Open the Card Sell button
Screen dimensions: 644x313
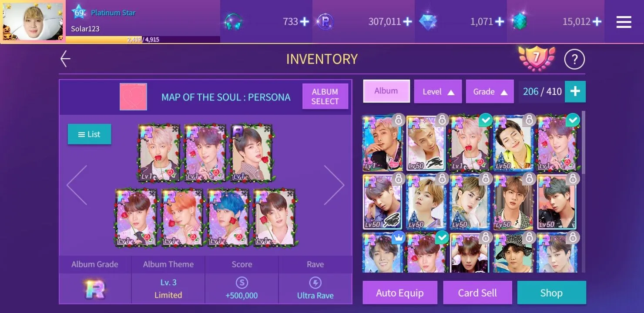coord(477,293)
